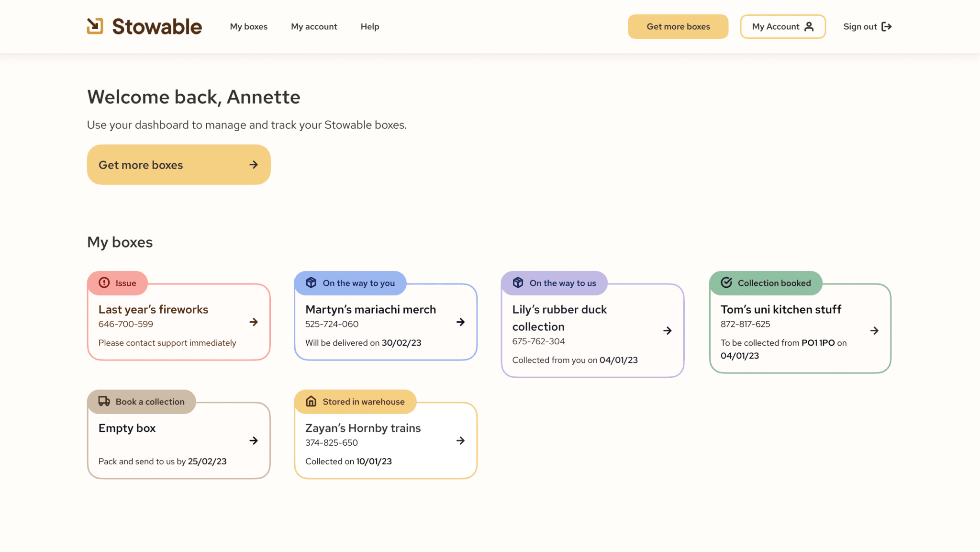Click 'Pack and send to us by 25/02/23'
Screen dimensions: 980x552
(x=162, y=462)
